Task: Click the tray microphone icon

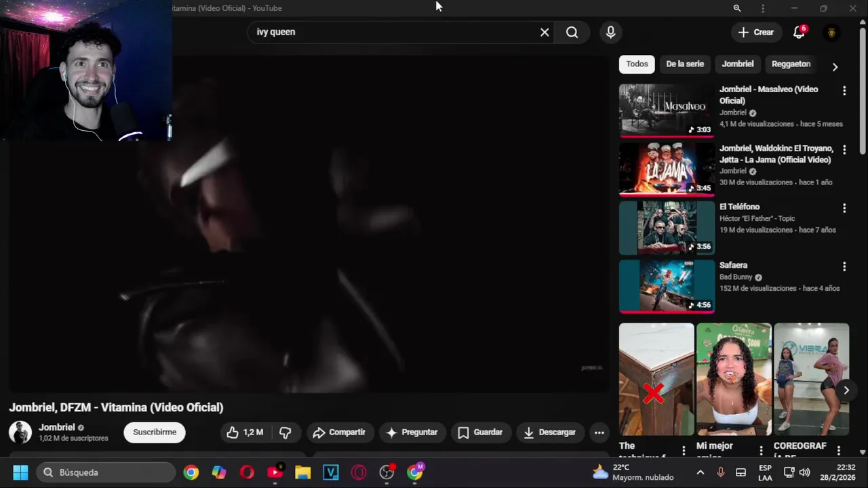Action: click(x=720, y=472)
